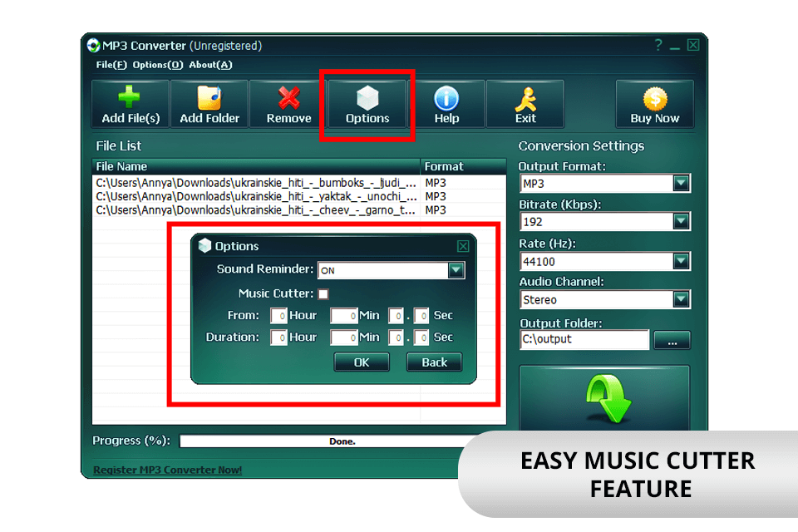Screen dimensions: 798x532
Task: Click the Exit running man icon
Action: coord(525,99)
